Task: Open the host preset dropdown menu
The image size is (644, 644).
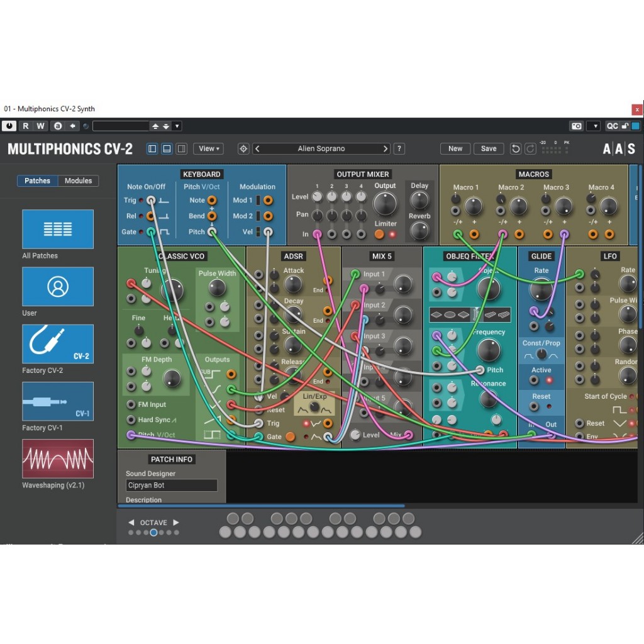Action: (x=177, y=126)
